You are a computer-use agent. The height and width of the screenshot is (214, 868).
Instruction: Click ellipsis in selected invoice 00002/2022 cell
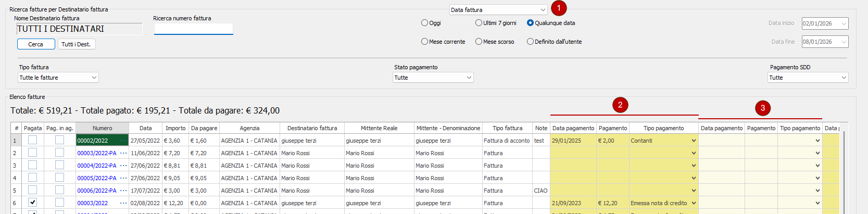pos(123,141)
